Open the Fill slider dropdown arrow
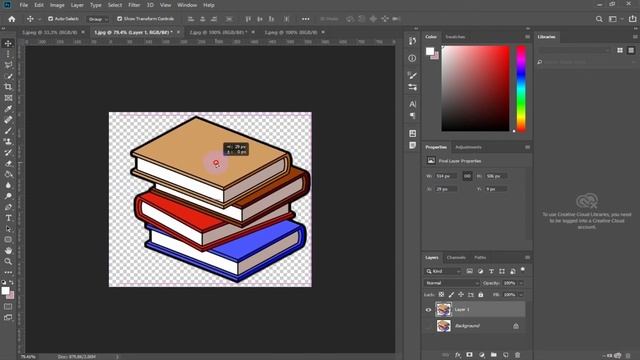The width and height of the screenshot is (640, 360). (521, 294)
